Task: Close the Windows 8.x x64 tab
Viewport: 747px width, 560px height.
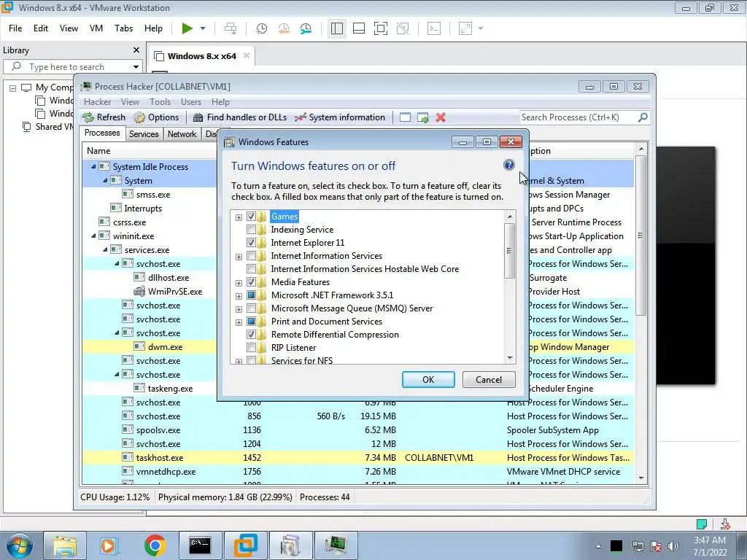Action: click(247, 55)
